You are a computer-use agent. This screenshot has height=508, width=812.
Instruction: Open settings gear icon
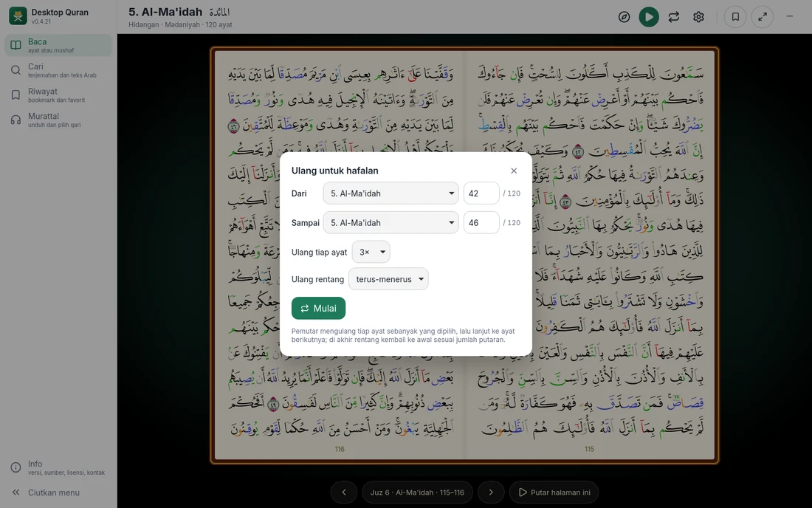click(x=698, y=16)
